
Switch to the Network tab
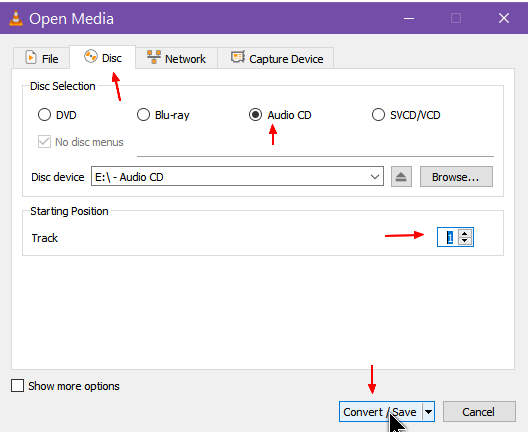point(177,58)
